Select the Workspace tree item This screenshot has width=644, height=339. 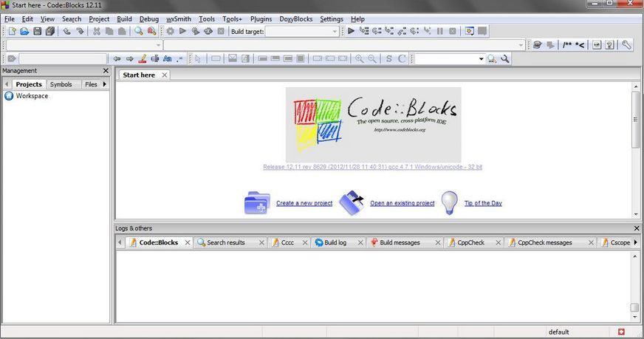(x=32, y=96)
